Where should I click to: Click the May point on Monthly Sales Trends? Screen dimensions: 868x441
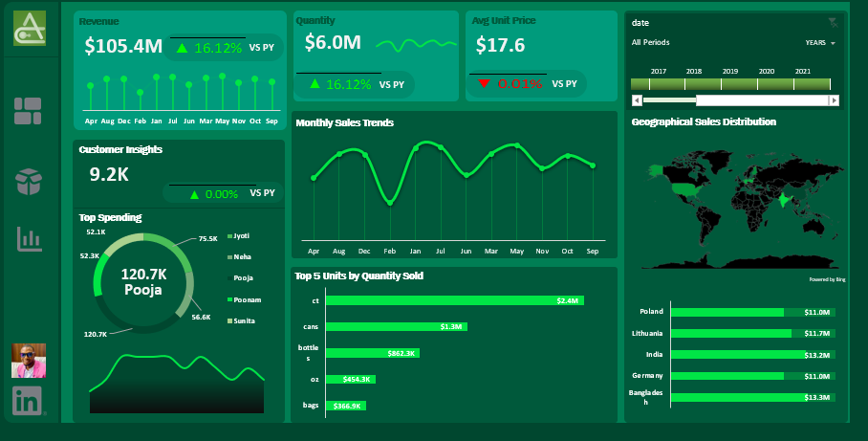517,145
